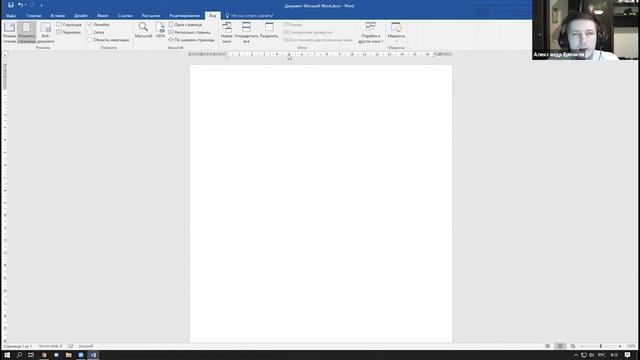640x360 pixels.
Task: Save the document with the floppy icon
Action: (x=11, y=5)
